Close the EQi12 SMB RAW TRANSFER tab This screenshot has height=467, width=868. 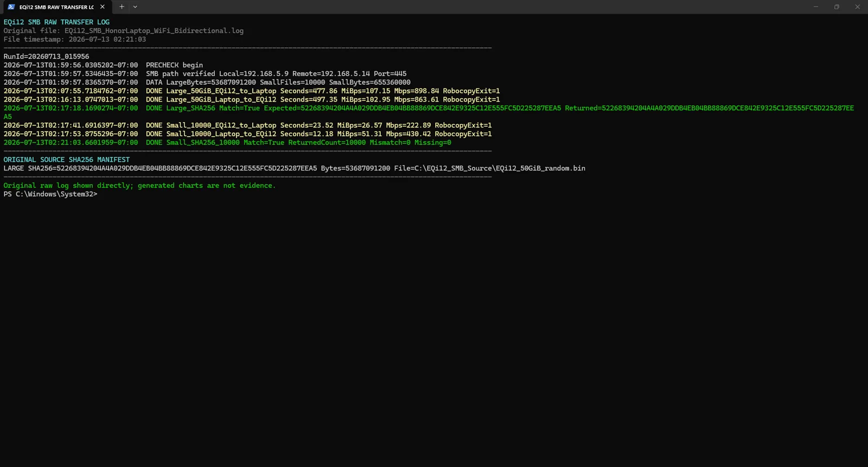point(103,7)
